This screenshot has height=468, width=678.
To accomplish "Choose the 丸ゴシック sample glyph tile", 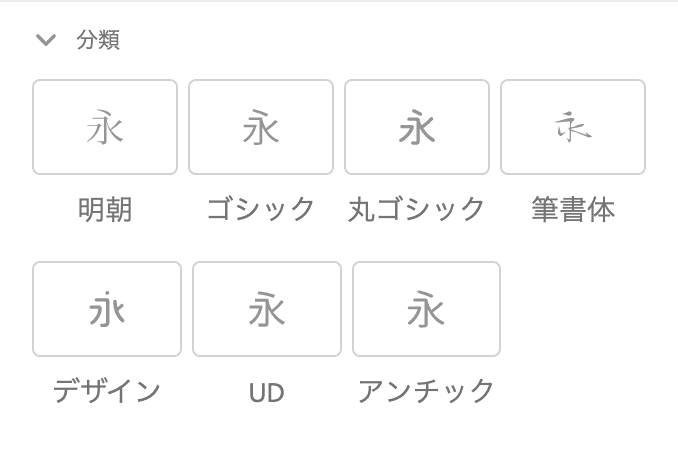I will click(x=417, y=127).
